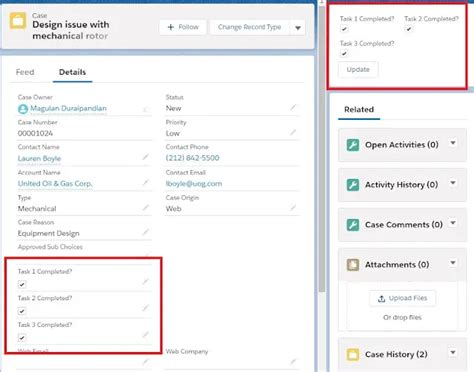The image size is (474, 372).
Task: Toggle Task 3 Completed checkbox in update panel
Action: (344, 54)
